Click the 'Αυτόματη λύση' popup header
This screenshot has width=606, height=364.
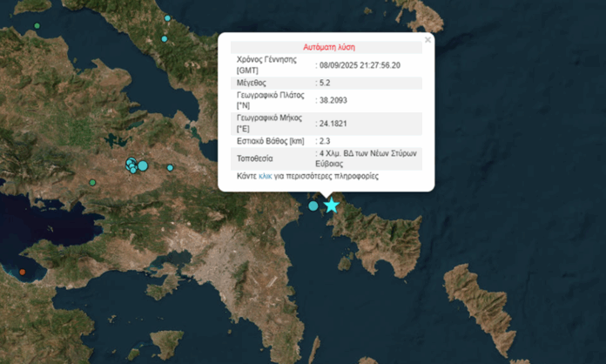point(328,47)
